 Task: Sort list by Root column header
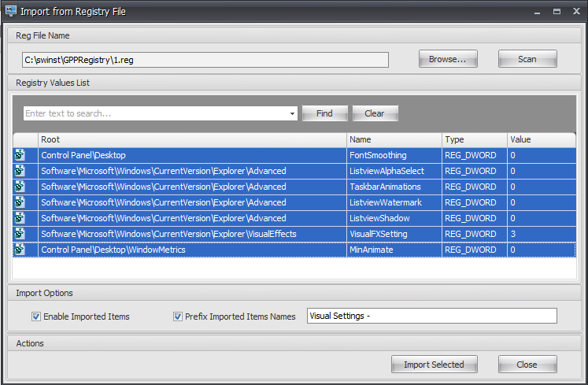click(192, 139)
